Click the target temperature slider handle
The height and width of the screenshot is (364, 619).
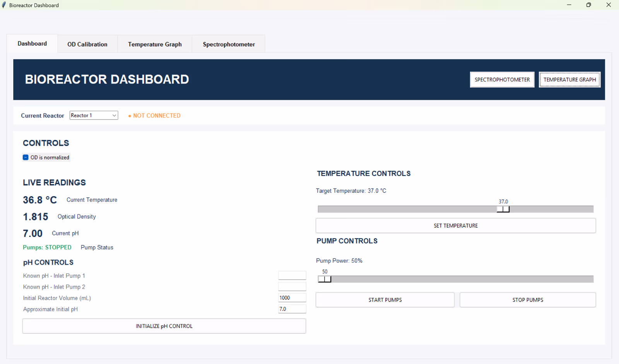[x=503, y=209]
